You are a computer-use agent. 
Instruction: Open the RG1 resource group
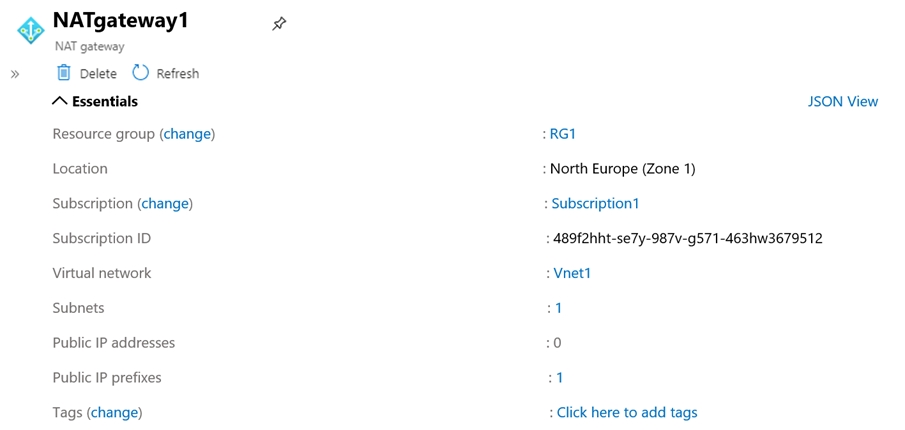pos(563,134)
